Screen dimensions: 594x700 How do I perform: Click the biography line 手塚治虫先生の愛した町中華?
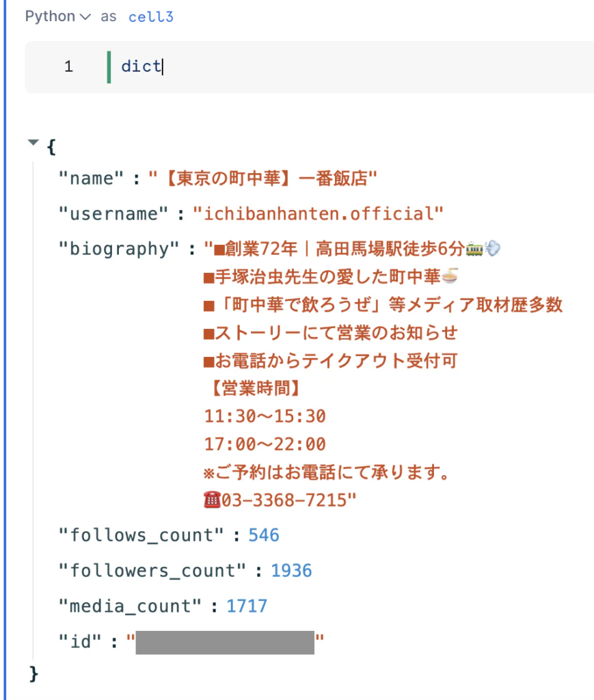pos(331,277)
